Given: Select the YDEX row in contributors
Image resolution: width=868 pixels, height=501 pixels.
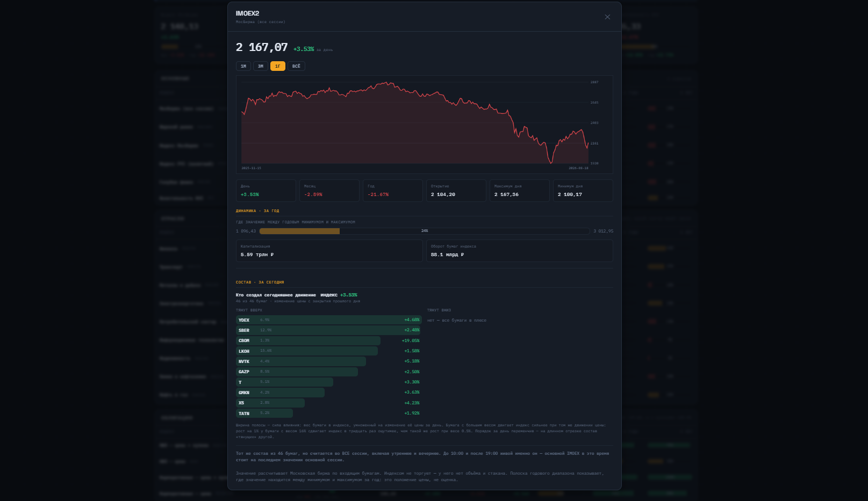Looking at the screenshot, I should click(328, 320).
